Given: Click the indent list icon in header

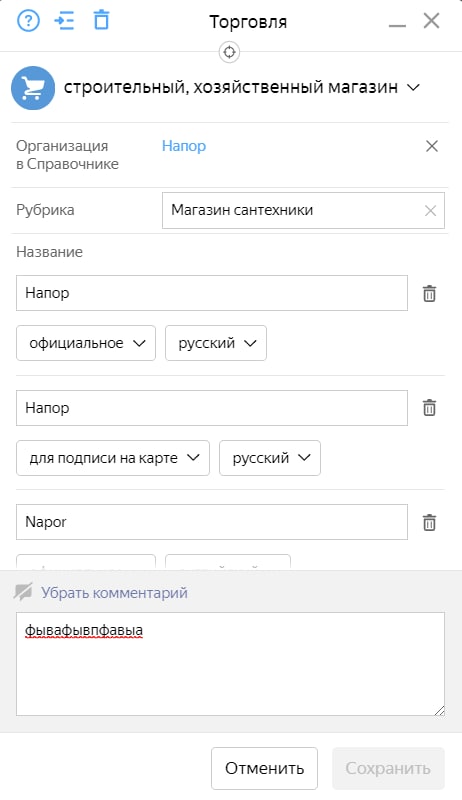Looking at the screenshot, I should point(64,21).
